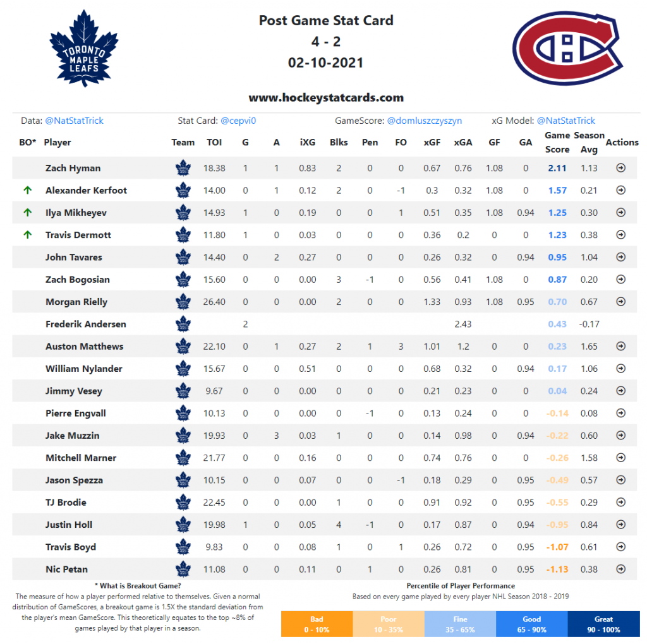The height and width of the screenshot is (644, 647).
Task: Open the @domluszczyszyn GameScore link
Action: [x=424, y=121]
